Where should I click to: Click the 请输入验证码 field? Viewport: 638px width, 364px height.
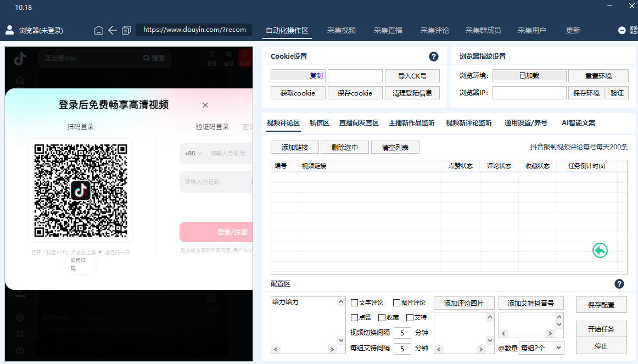point(216,182)
